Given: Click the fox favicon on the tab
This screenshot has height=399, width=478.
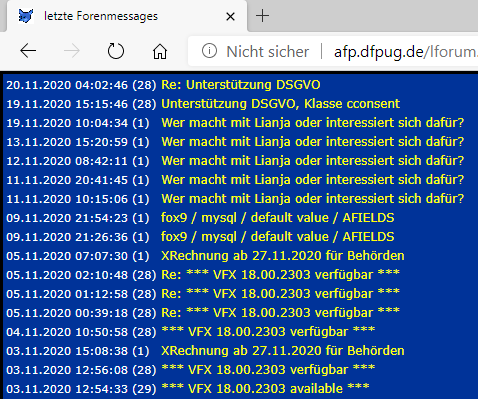Looking at the screenshot, I should tap(26, 16).
